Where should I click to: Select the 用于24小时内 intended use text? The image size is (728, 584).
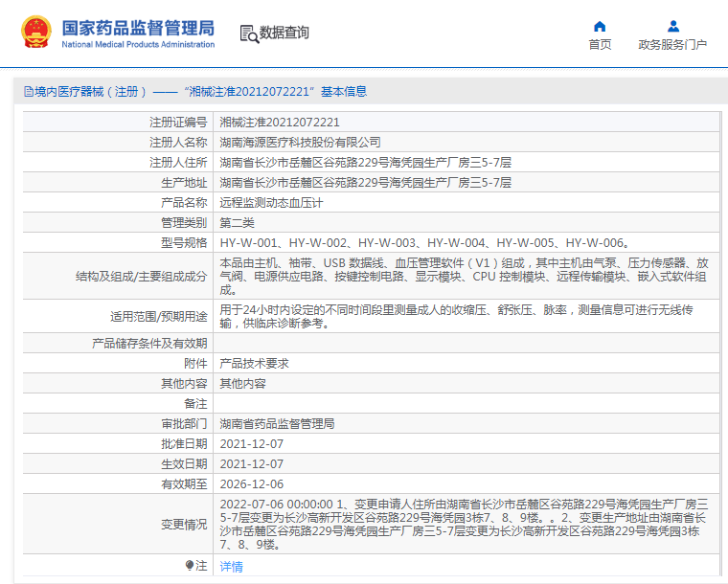(456, 316)
